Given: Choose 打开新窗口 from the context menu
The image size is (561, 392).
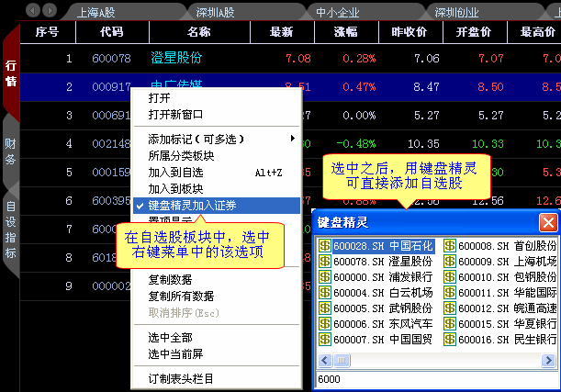Looking at the screenshot, I should (176, 114).
